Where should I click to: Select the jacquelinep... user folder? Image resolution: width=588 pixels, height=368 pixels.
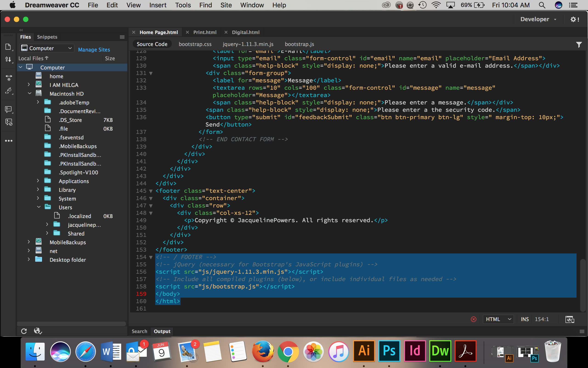pyautogui.click(x=72, y=225)
